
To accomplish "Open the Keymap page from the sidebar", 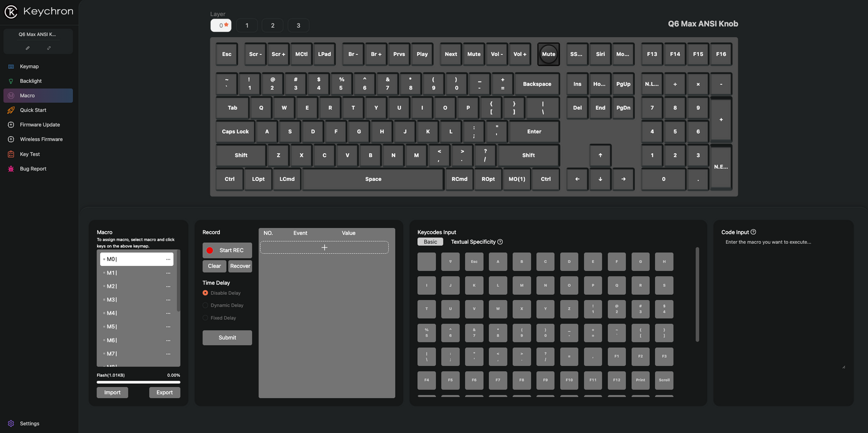I will click(x=29, y=66).
